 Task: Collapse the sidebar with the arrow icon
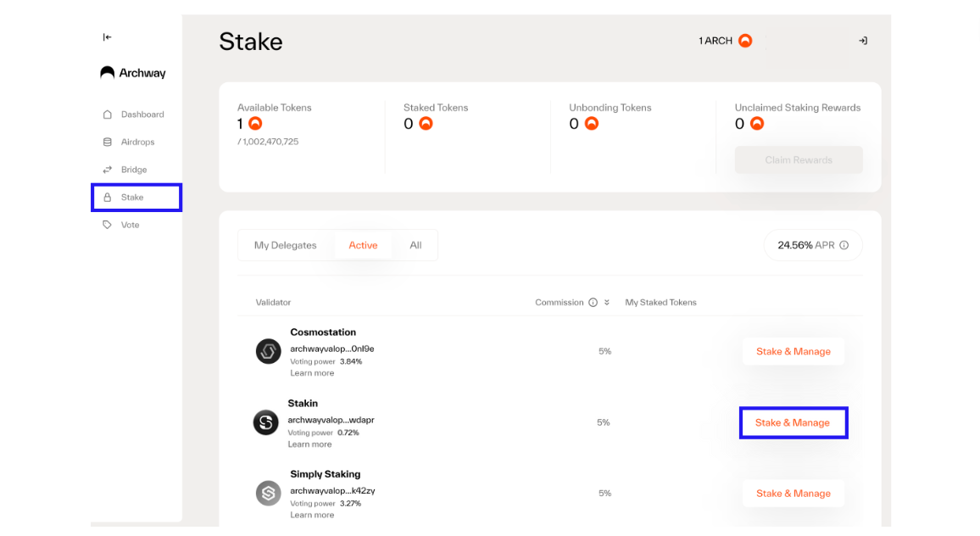[x=107, y=37]
